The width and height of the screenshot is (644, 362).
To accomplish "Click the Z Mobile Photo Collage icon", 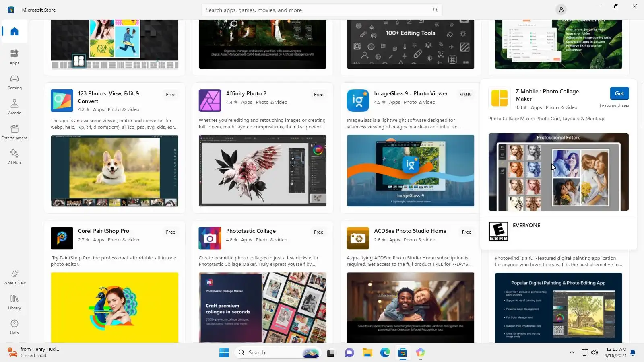I will click(x=500, y=98).
